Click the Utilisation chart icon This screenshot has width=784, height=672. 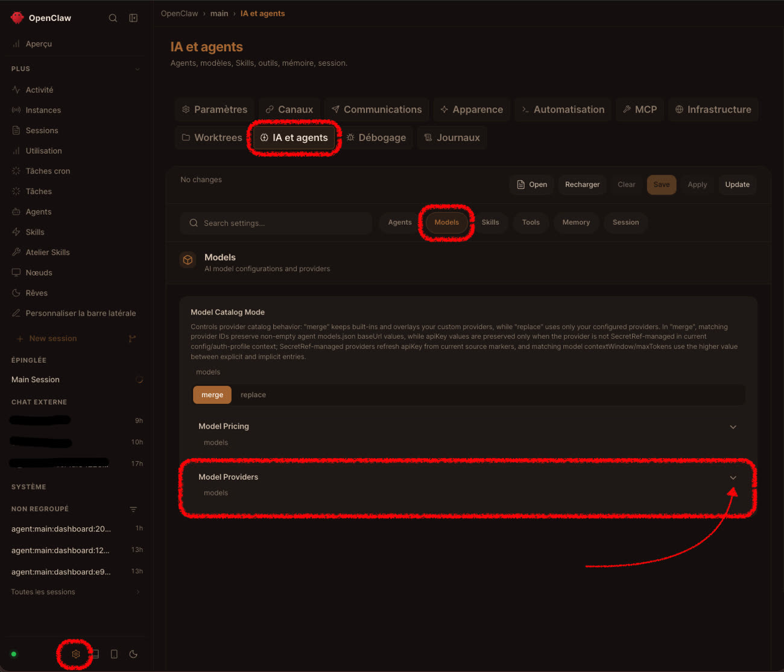(x=16, y=151)
